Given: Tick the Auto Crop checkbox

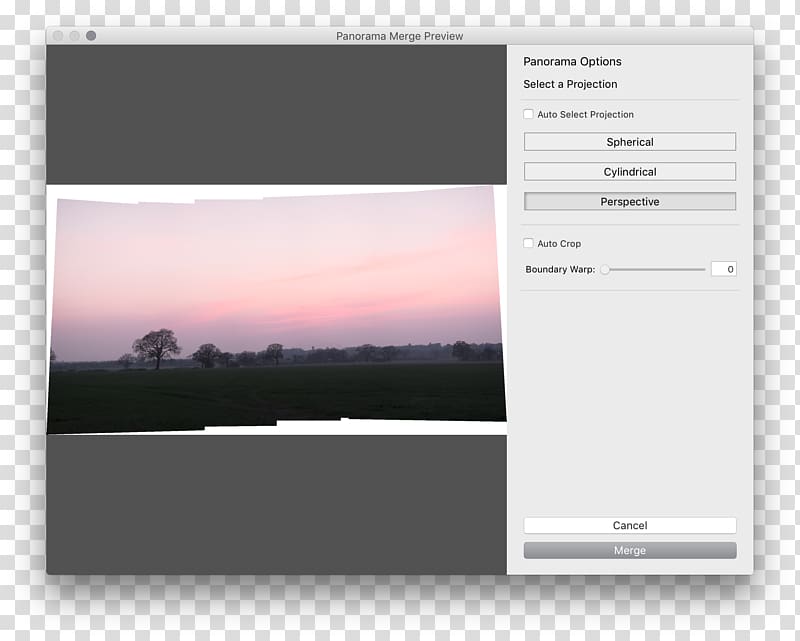Looking at the screenshot, I should tap(528, 243).
